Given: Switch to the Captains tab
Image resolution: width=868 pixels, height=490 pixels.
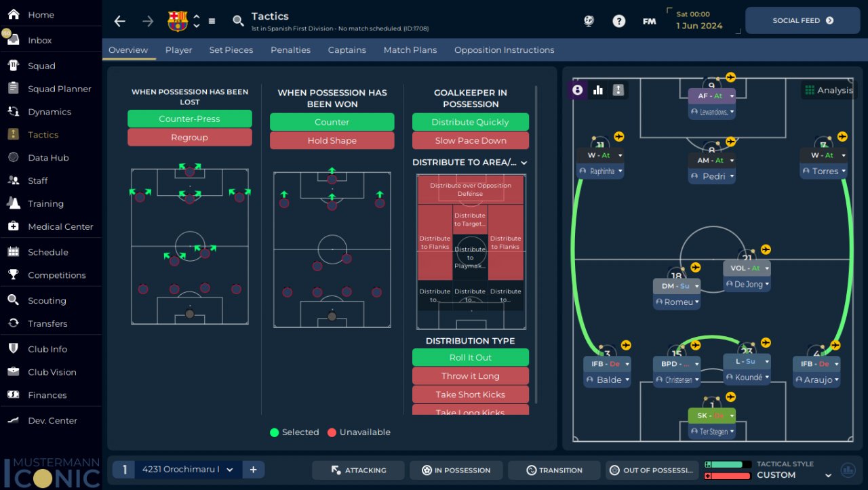Looking at the screenshot, I should (347, 50).
